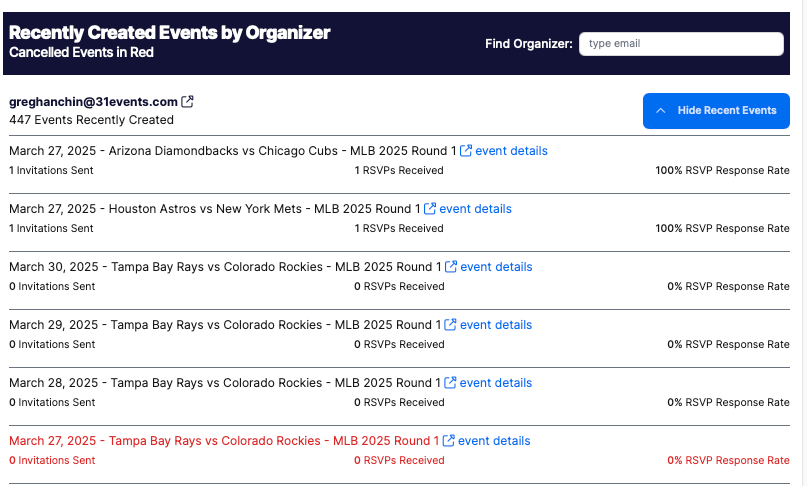Image resolution: width=807 pixels, height=486 pixels.
Task: Click the Houston Astros vs New York Mets event title
Action: [x=215, y=209]
